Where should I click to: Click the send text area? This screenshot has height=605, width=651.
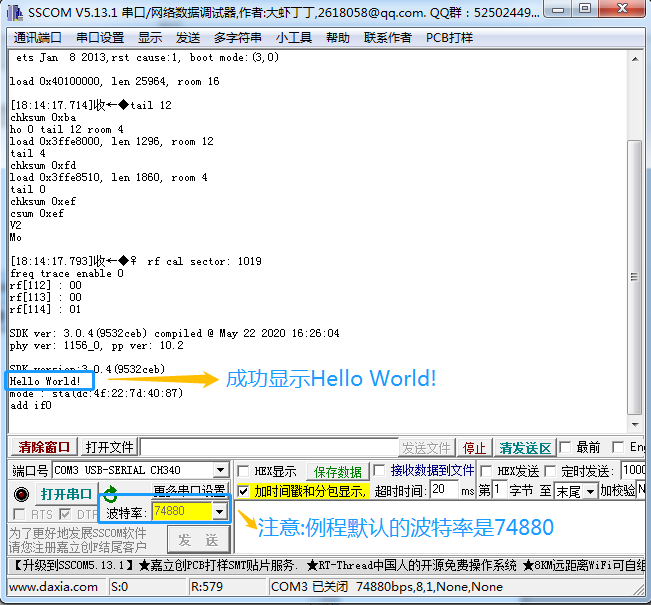point(440,527)
